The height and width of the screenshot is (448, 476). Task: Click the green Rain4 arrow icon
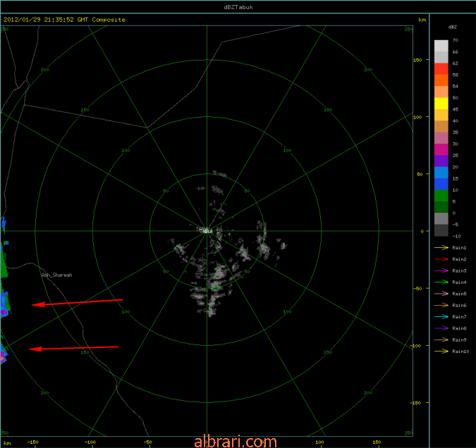tap(441, 282)
